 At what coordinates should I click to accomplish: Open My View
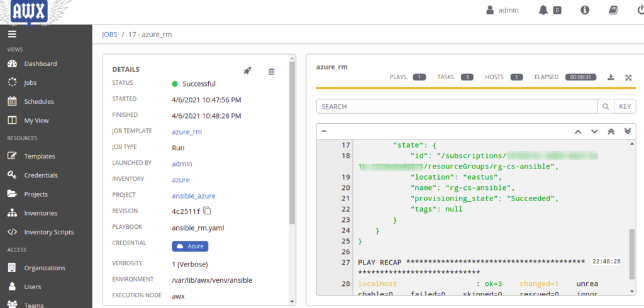(x=36, y=120)
